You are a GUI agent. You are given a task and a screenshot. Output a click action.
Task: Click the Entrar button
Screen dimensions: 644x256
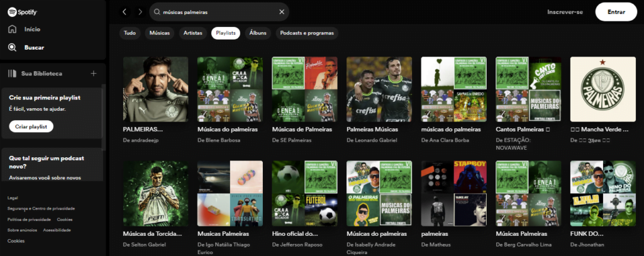(616, 12)
